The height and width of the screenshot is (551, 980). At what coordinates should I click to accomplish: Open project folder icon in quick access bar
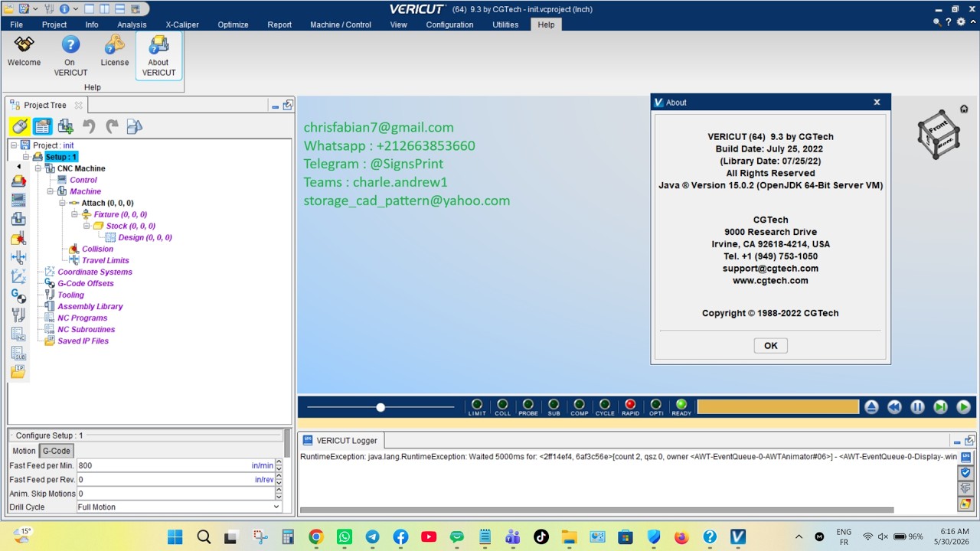point(8,9)
